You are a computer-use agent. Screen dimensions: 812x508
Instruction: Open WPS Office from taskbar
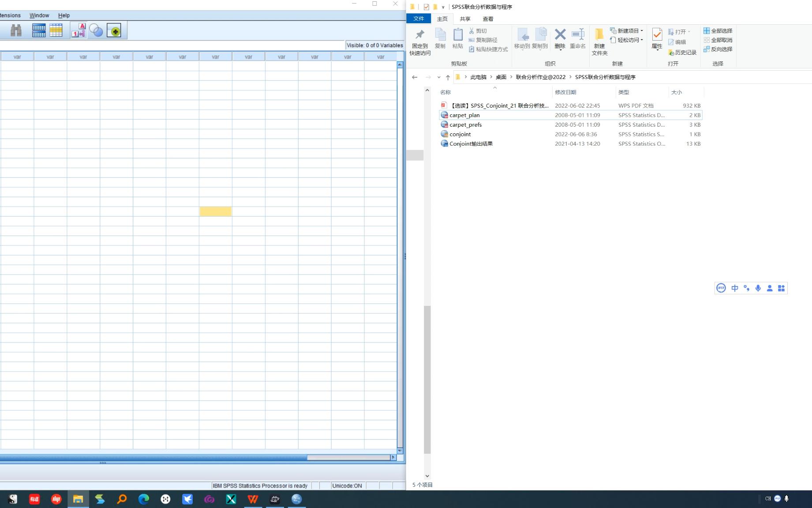[x=253, y=499]
